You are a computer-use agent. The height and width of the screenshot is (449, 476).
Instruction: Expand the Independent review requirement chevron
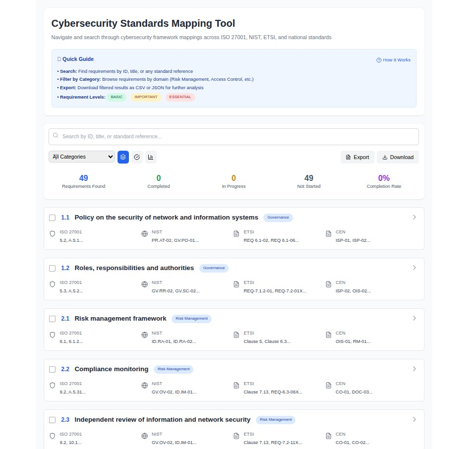(x=415, y=419)
